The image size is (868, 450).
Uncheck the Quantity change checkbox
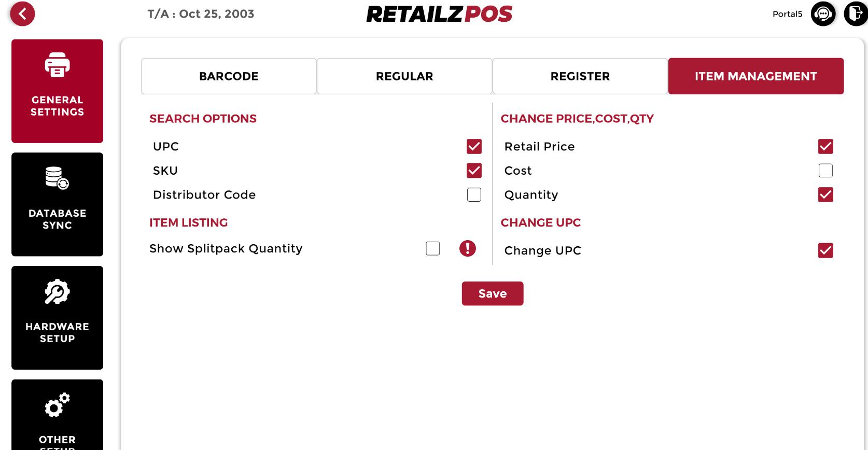(x=825, y=195)
